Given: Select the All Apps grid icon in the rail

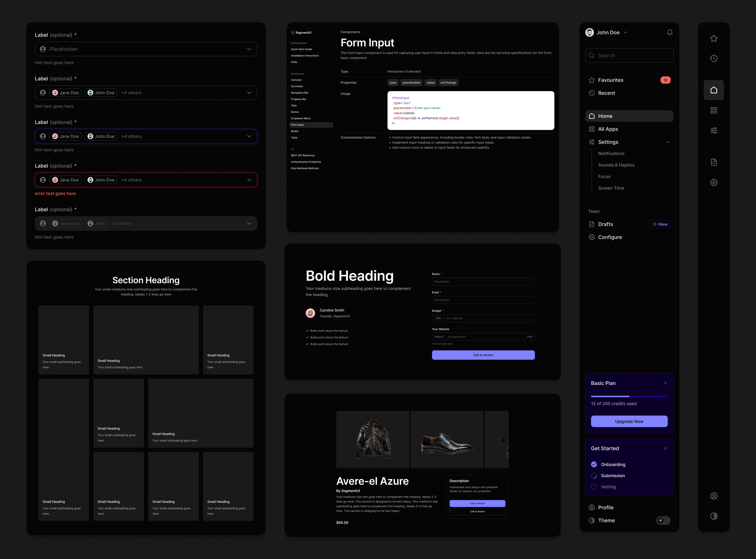Looking at the screenshot, I should point(714,110).
